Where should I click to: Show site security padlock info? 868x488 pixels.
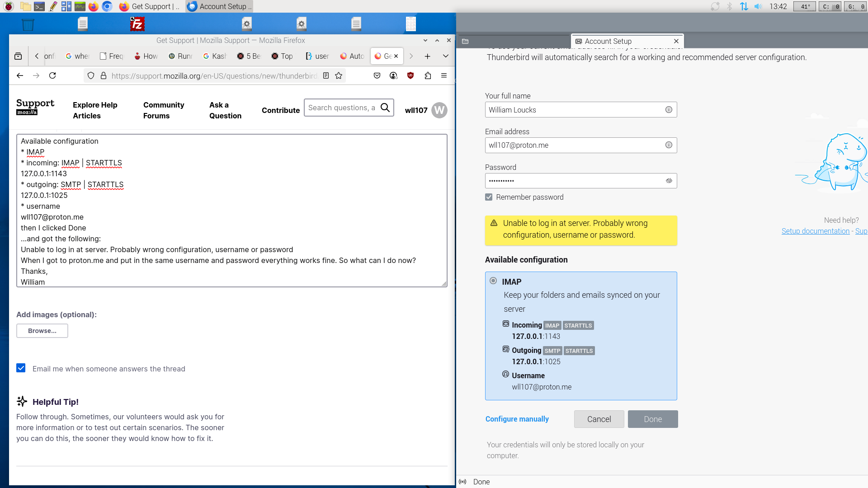tap(104, 75)
